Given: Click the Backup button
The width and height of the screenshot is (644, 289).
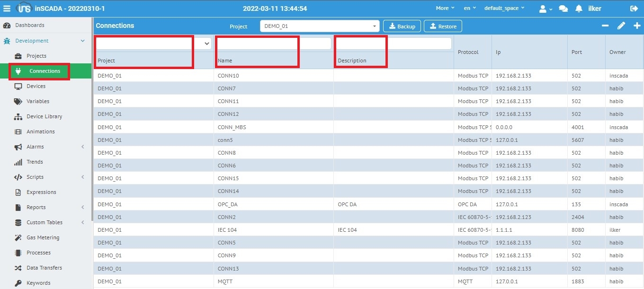Looking at the screenshot, I should (x=402, y=26).
